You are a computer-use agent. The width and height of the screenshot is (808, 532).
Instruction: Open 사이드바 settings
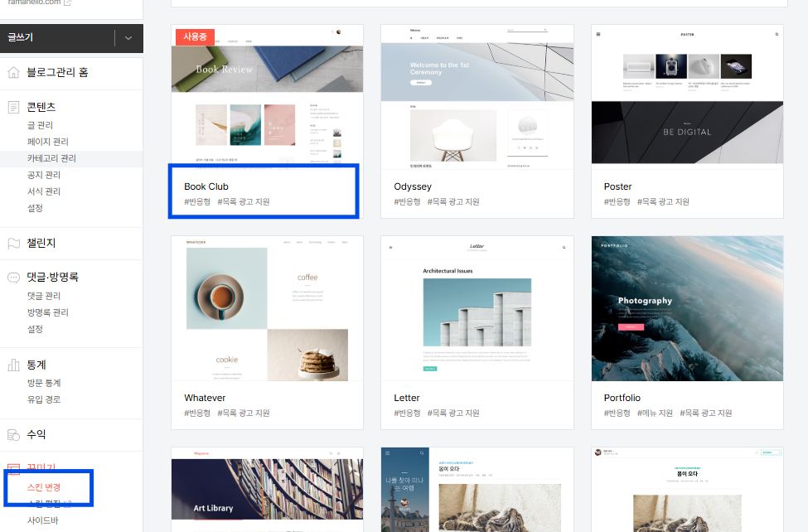(43, 520)
